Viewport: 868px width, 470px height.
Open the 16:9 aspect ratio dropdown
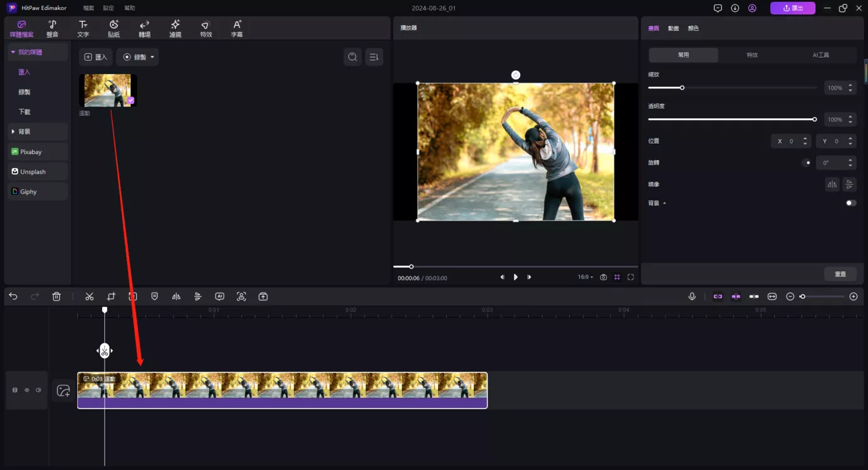click(585, 277)
